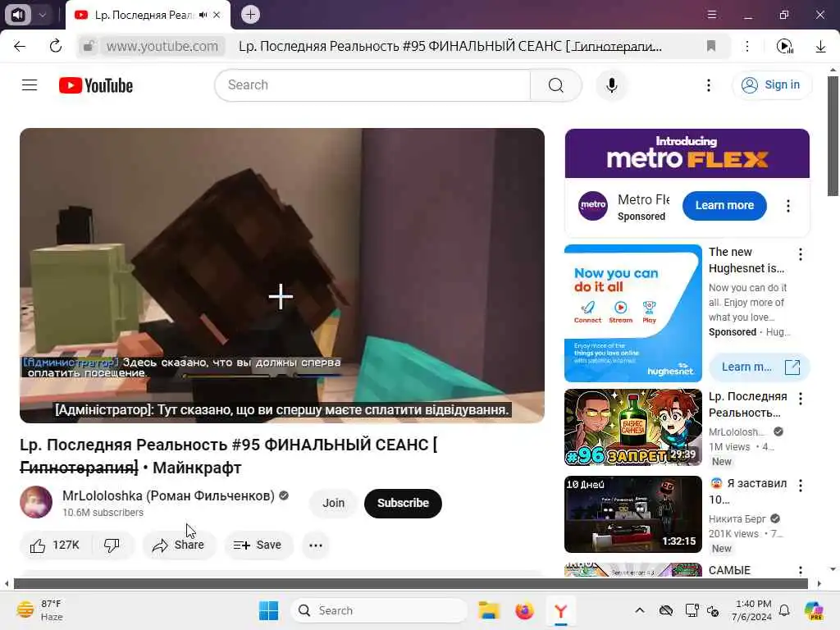Open notifications bell in the system tray
The width and height of the screenshot is (840, 630).
coord(784,610)
